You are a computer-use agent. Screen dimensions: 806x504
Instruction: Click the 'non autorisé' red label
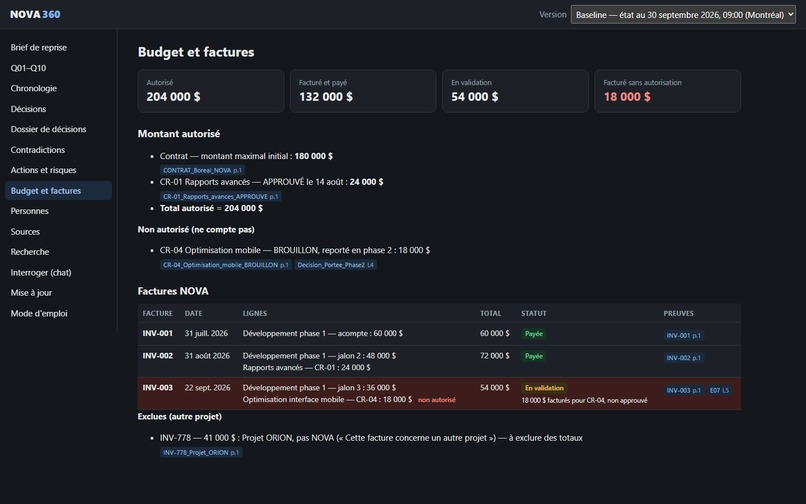(436, 400)
